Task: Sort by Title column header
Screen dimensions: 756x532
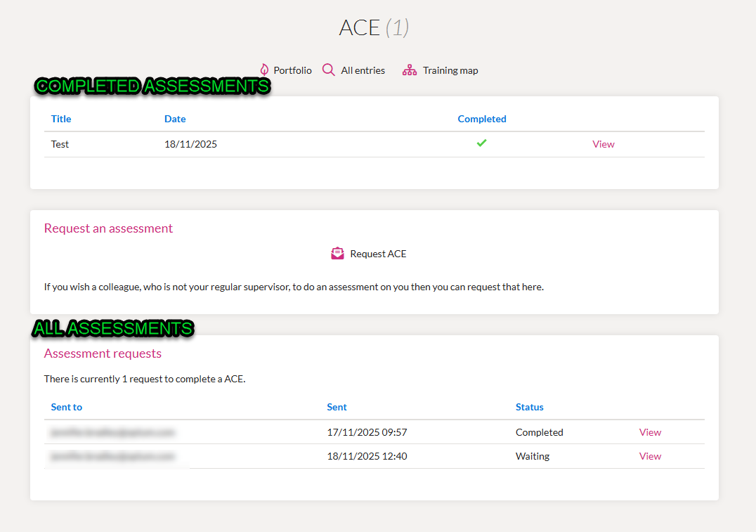Action: [61, 119]
